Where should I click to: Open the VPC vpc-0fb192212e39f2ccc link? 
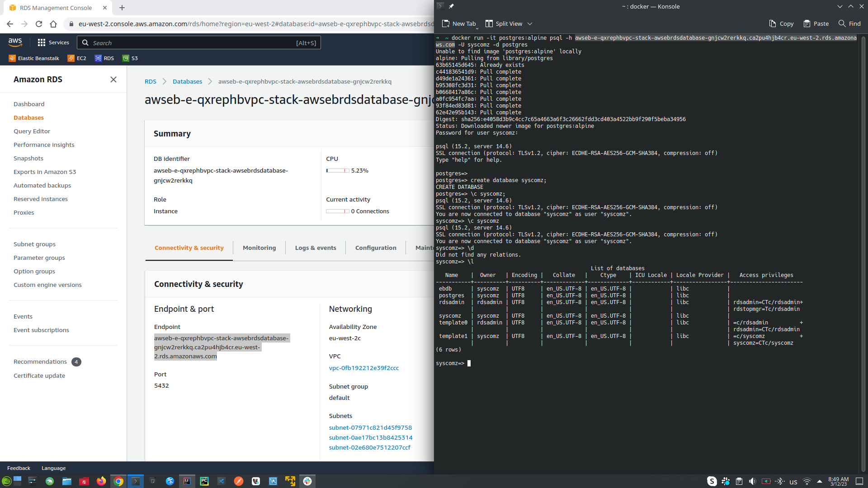point(363,368)
